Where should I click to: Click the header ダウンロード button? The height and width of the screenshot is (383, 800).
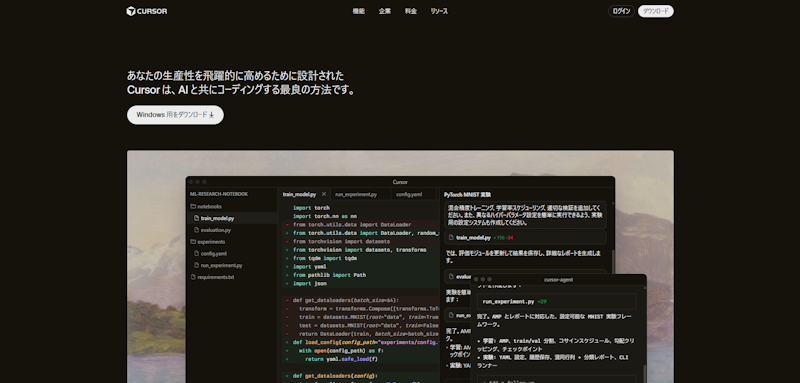click(x=656, y=11)
